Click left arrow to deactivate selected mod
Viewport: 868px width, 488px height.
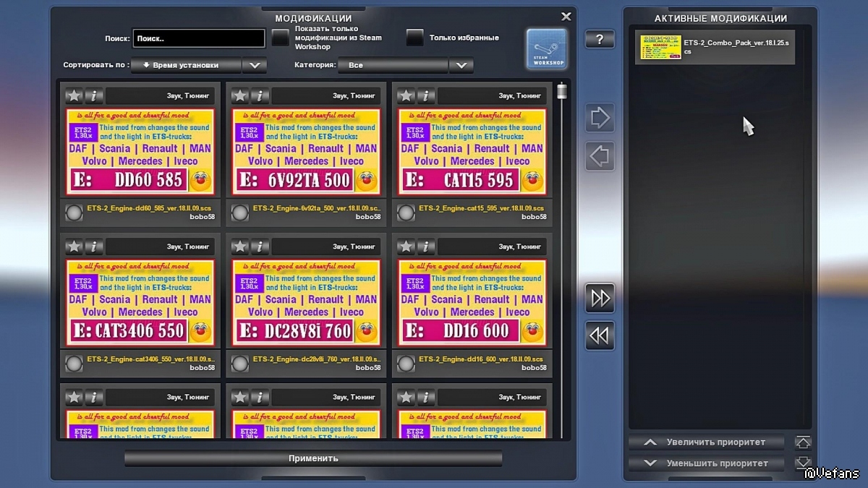click(600, 156)
